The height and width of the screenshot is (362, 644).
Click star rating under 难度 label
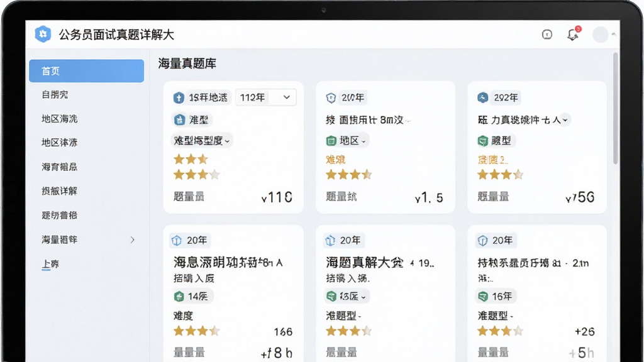point(197,331)
